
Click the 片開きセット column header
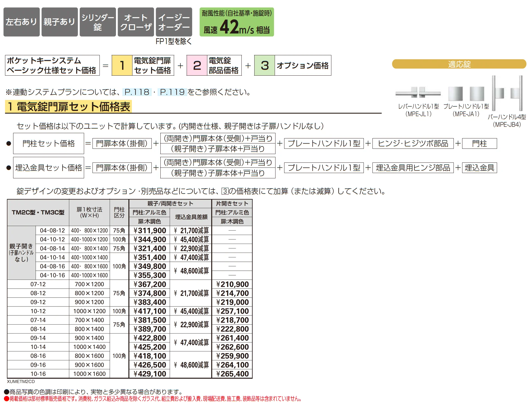pos(232,203)
